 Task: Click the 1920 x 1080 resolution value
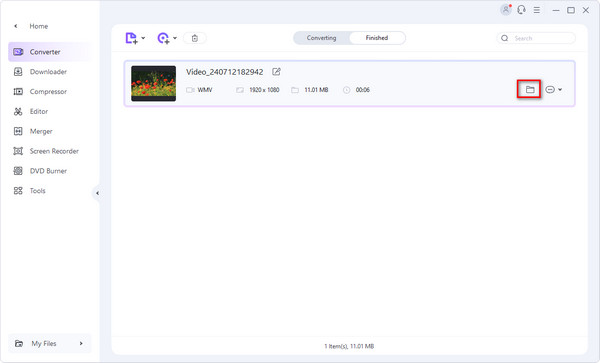coord(264,90)
